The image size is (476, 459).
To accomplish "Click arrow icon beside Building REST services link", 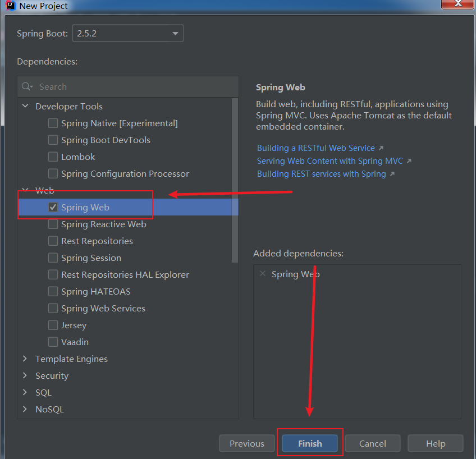I will (392, 174).
